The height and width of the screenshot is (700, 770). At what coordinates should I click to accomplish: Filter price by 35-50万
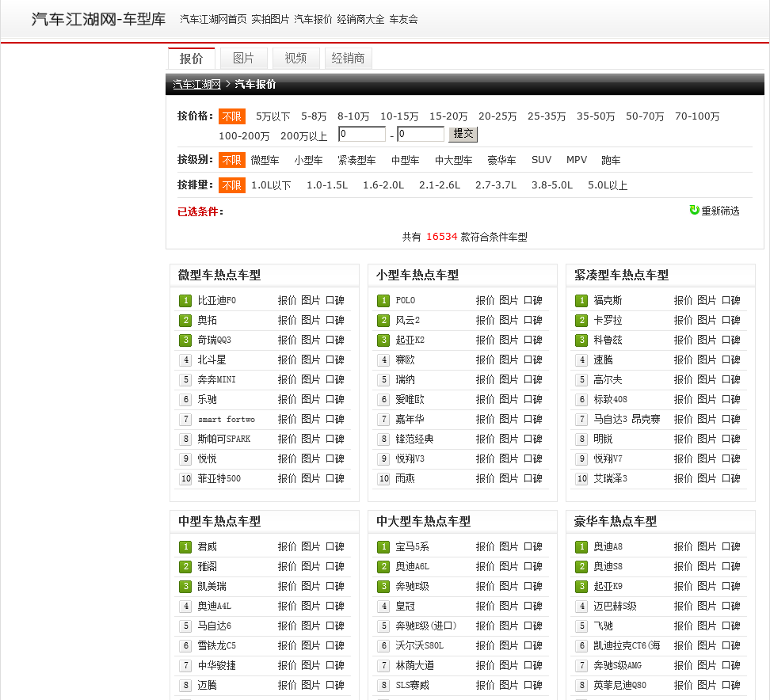596,116
